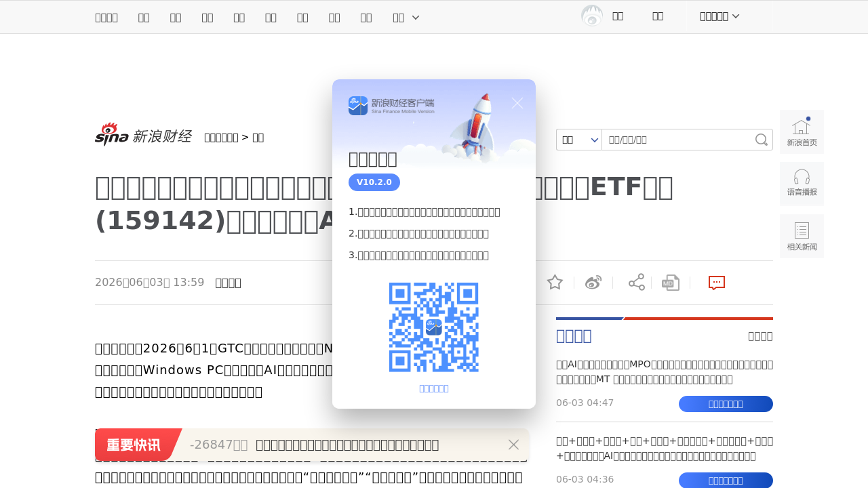The image size is (868, 488).
Task: Click popup feature line numbered 1.
Action: (x=425, y=212)
